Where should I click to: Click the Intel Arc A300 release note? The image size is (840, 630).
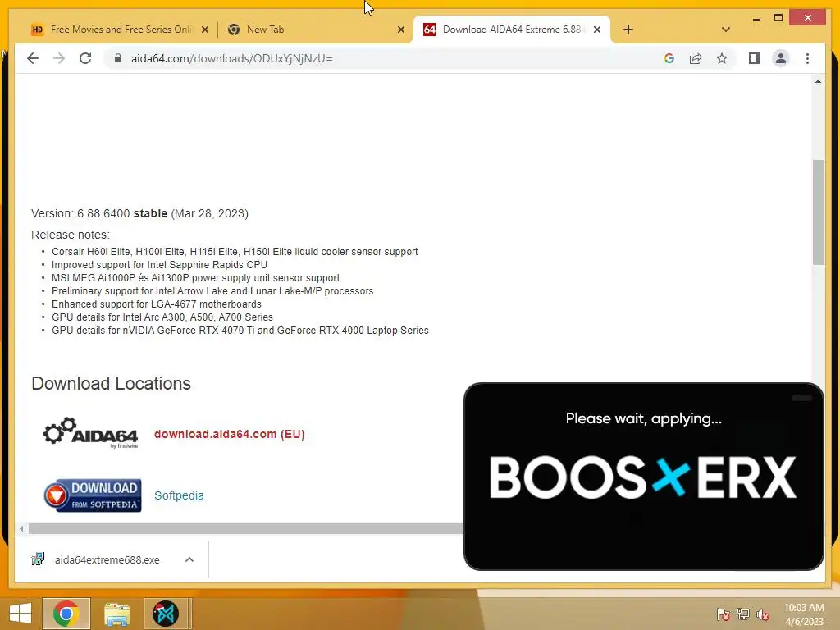pyautogui.click(x=162, y=317)
